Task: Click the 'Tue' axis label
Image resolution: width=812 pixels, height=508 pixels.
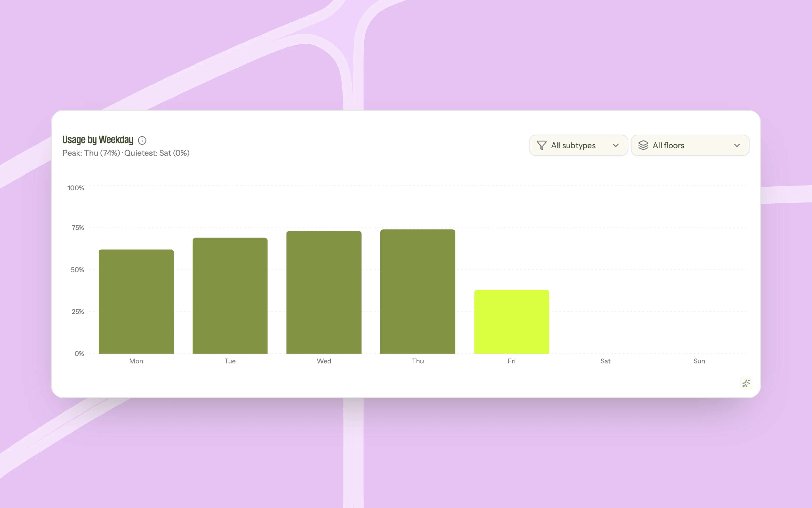Action: [230, 361]
